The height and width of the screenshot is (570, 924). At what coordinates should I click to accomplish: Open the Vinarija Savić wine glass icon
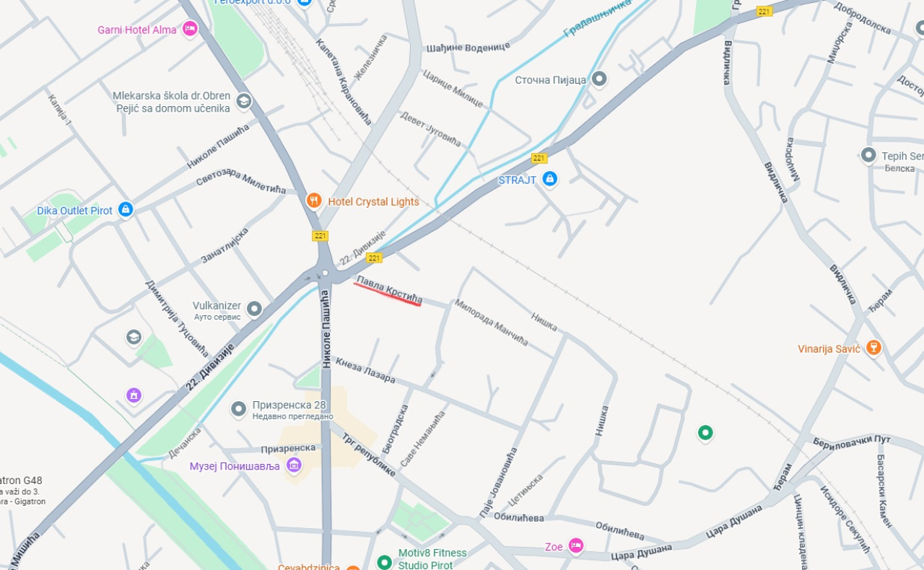pos(873,348)
